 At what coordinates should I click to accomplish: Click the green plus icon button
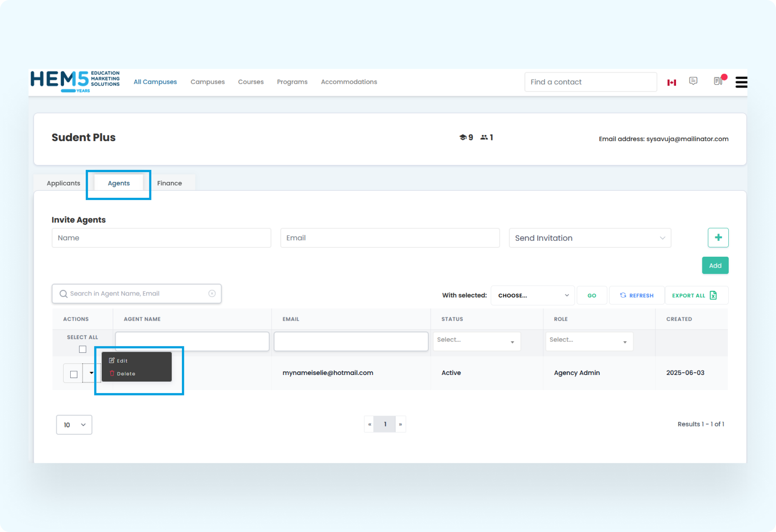718,237
